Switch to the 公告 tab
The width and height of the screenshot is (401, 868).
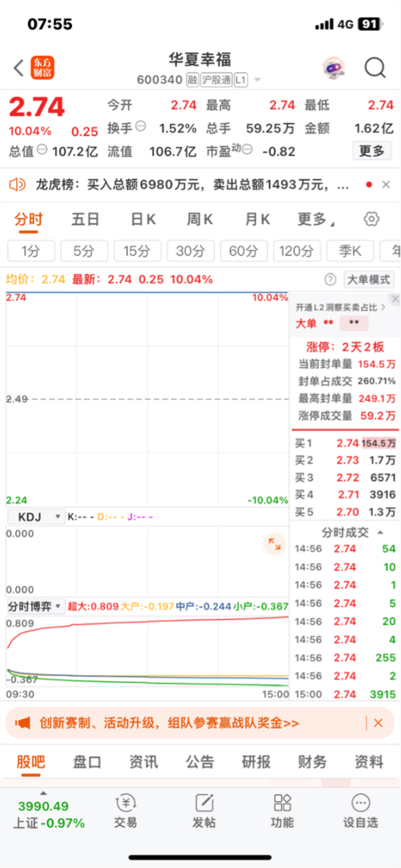pyautogui.click(x=200, y=762)
